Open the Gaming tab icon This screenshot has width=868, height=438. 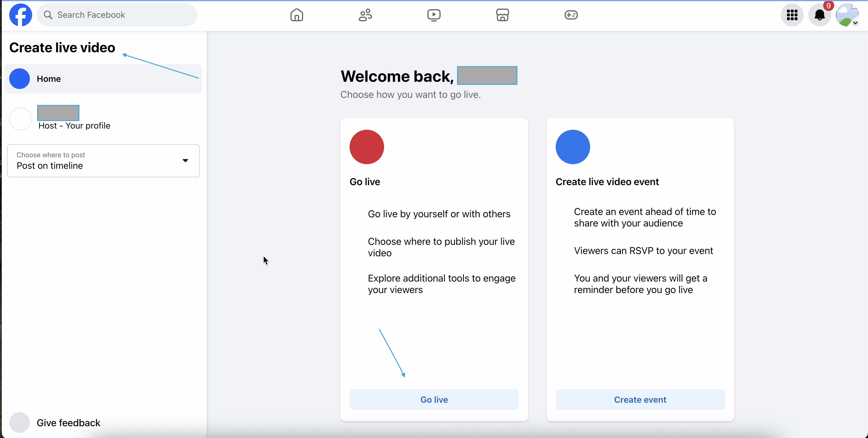point(571,15)
